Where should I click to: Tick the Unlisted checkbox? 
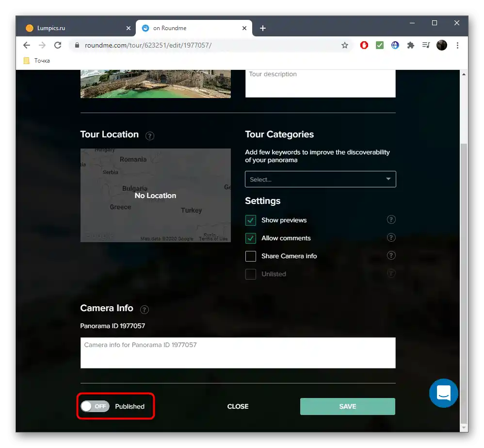(251, 274)
